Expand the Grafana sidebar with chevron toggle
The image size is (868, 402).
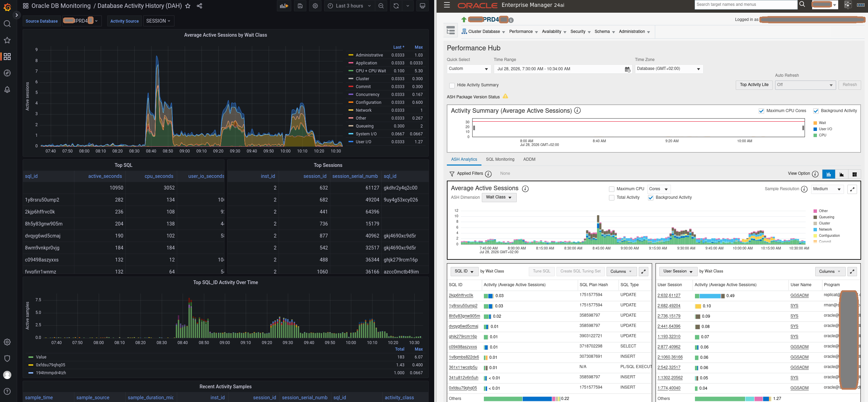[16, 15]
